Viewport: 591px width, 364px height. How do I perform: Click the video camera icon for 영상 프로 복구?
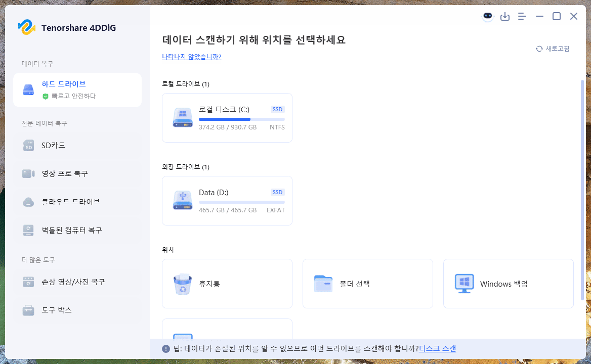[28, 173]
